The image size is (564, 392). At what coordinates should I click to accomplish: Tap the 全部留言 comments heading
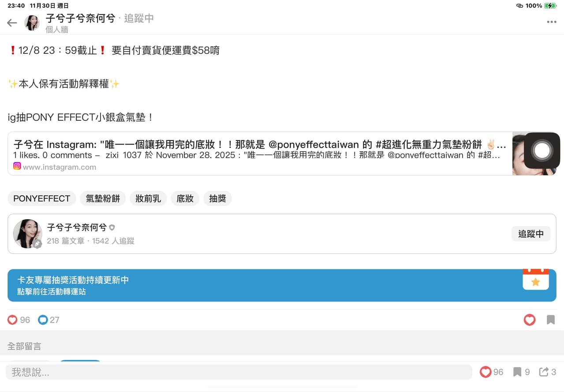24,346
